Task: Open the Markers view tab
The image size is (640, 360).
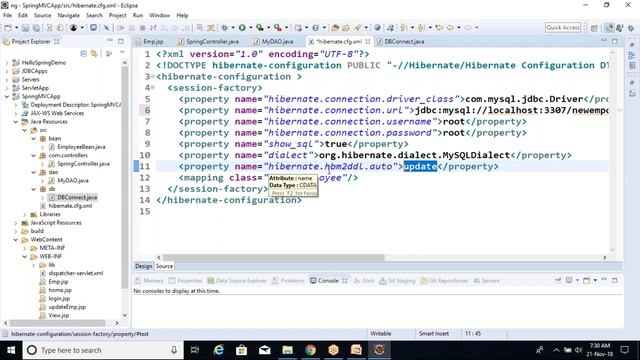Action: 149,281
